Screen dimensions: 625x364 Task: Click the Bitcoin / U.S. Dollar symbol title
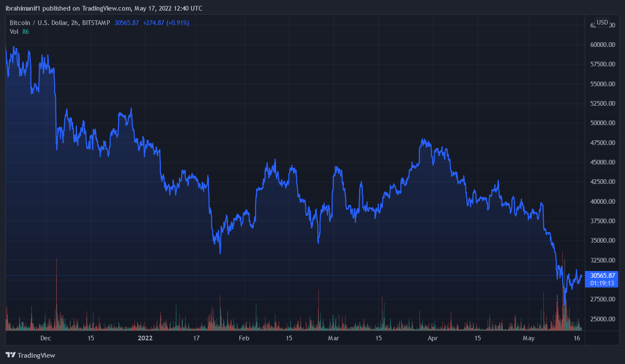[x=60, y=23]
